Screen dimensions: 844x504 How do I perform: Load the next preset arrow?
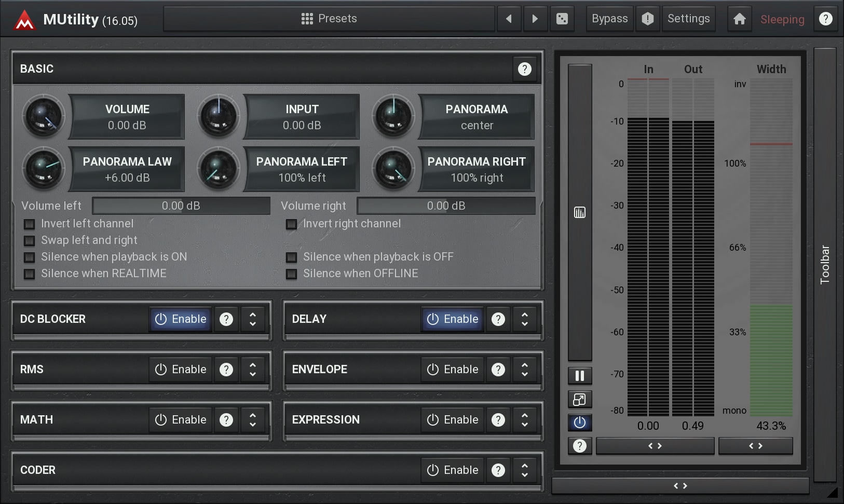coord(535,19)
